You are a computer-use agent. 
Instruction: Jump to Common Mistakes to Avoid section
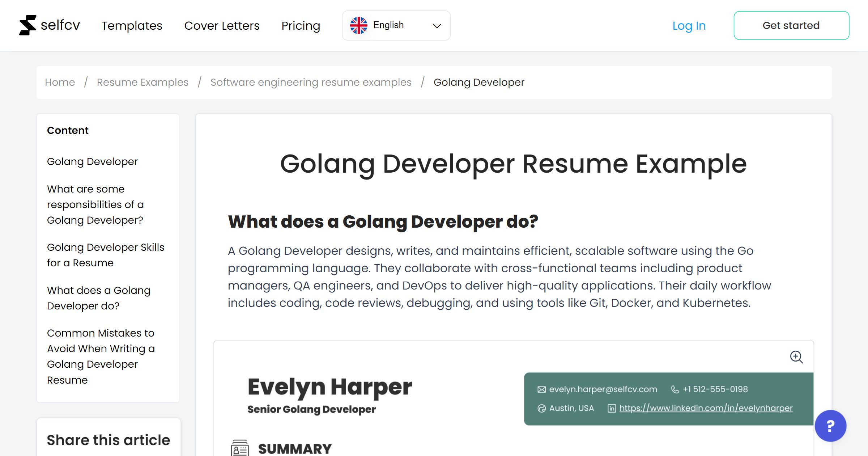tap(101, 356)
